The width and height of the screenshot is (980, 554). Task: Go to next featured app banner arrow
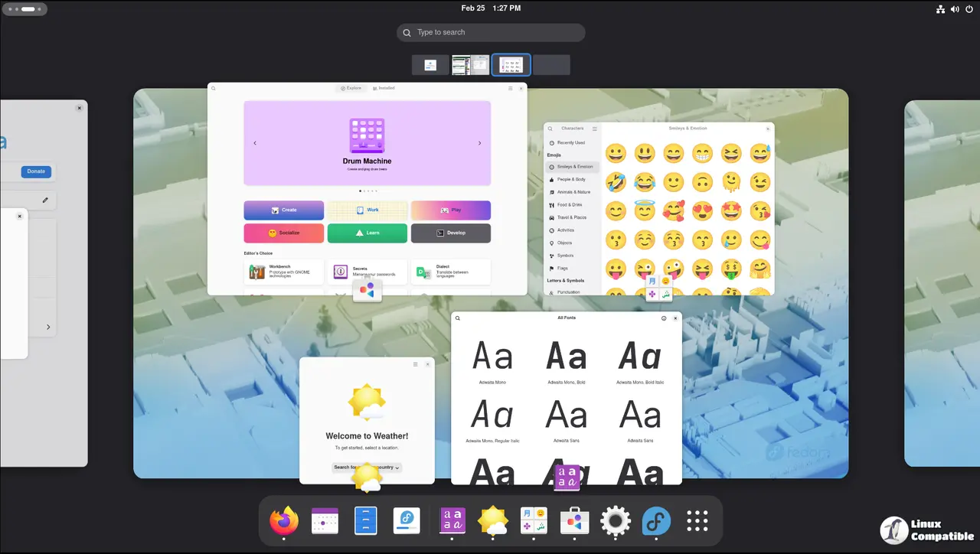(479, 143)
